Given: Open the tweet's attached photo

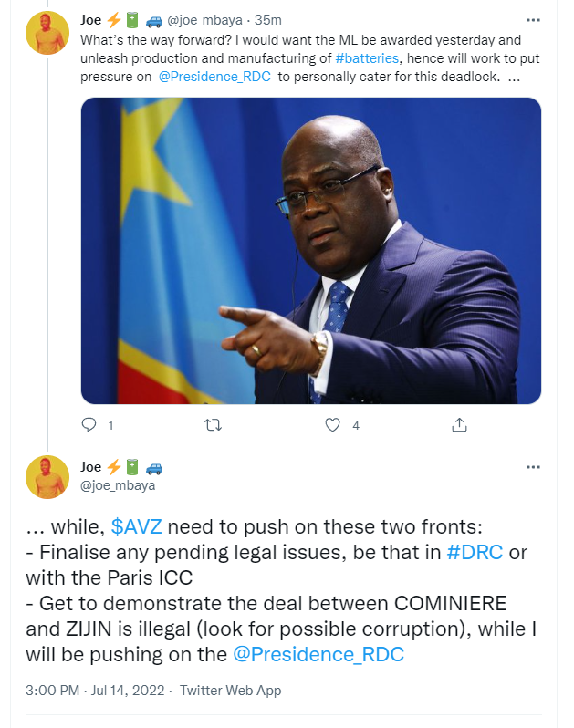Looking at the screenshot, I should [x=310, y=251].
